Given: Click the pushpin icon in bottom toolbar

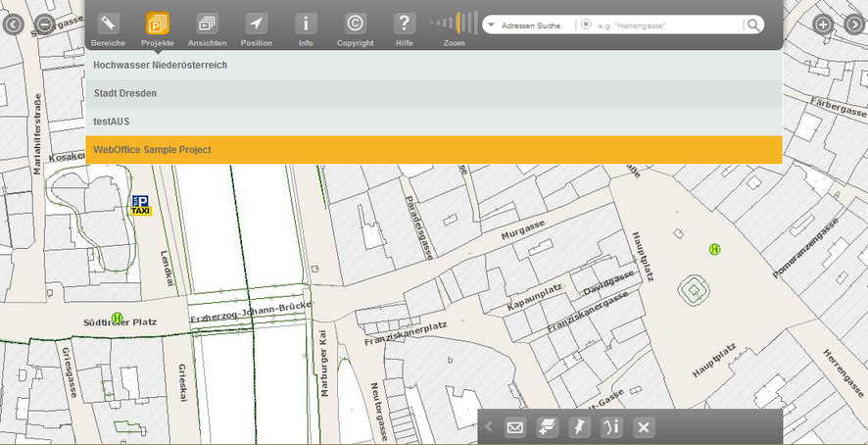Looking at the screenshot, I should 579,427.
